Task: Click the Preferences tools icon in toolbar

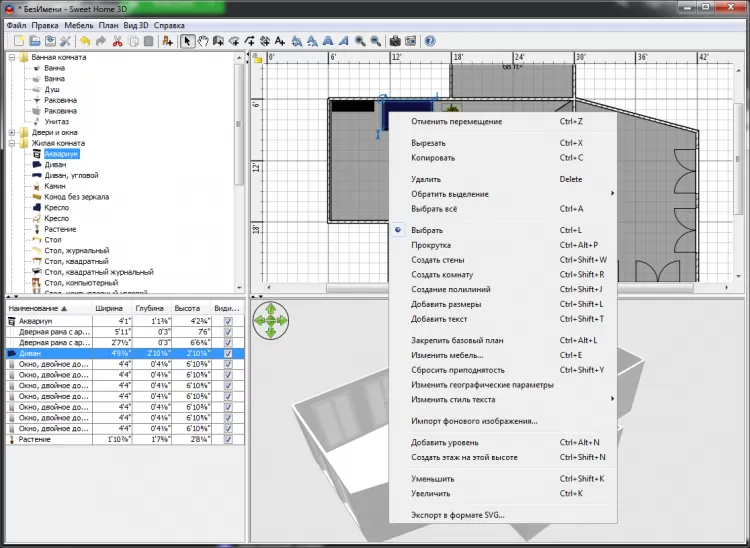Action: 65,41
